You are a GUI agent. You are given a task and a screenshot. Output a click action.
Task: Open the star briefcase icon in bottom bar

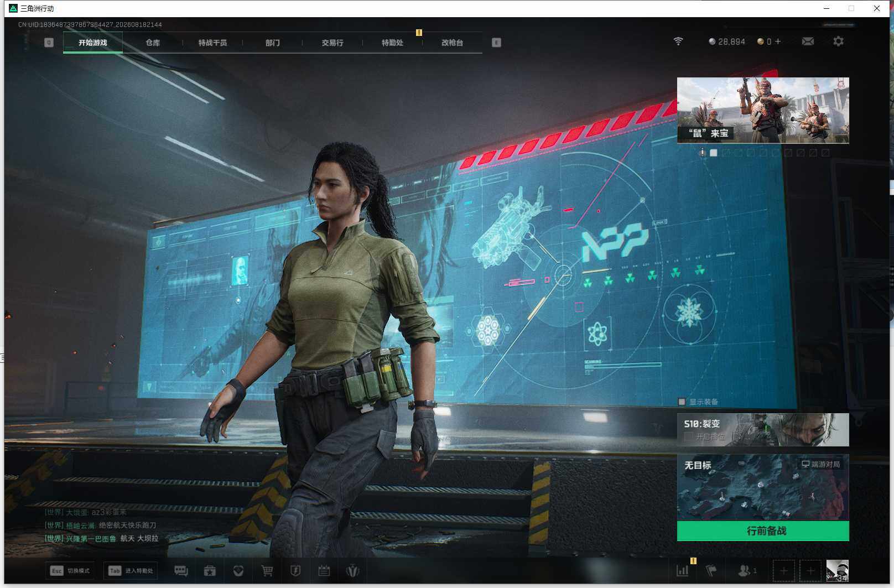210,571
